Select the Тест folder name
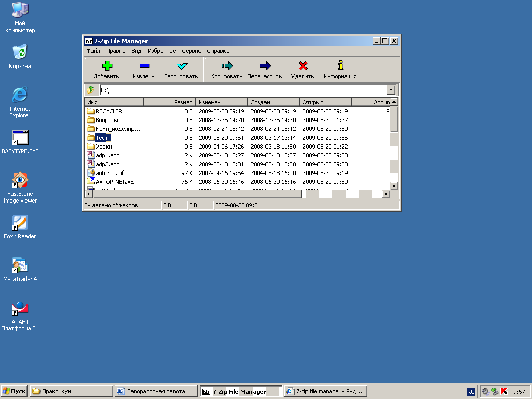532x399 pixels. tap(102, 137)
